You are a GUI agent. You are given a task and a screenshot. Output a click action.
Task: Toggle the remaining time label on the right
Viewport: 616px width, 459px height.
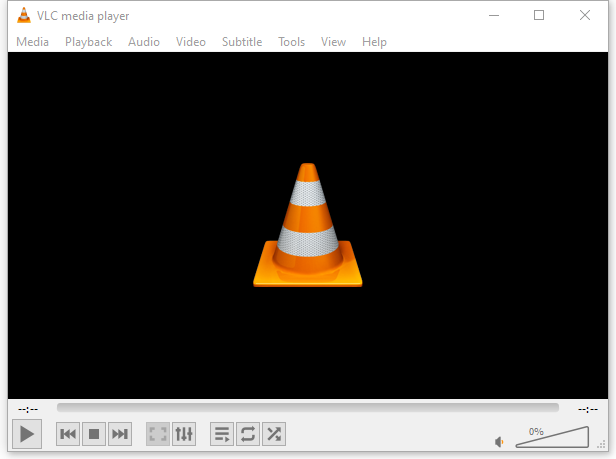tap(588, 409)
